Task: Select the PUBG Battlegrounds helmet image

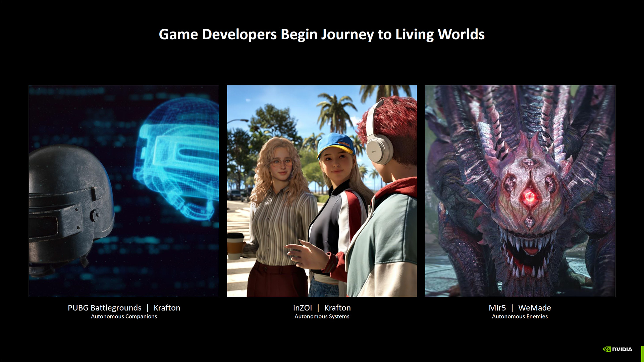Action: coord(124,191)
